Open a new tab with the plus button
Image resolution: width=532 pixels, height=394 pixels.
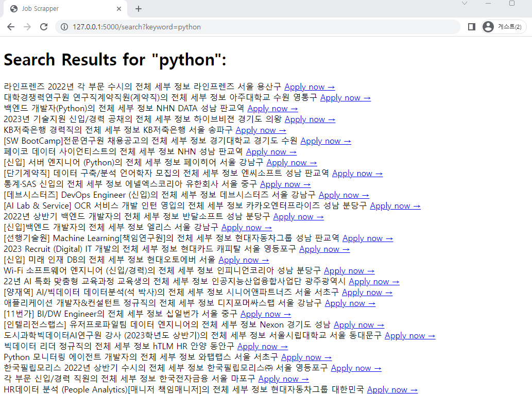coord(139,9)
